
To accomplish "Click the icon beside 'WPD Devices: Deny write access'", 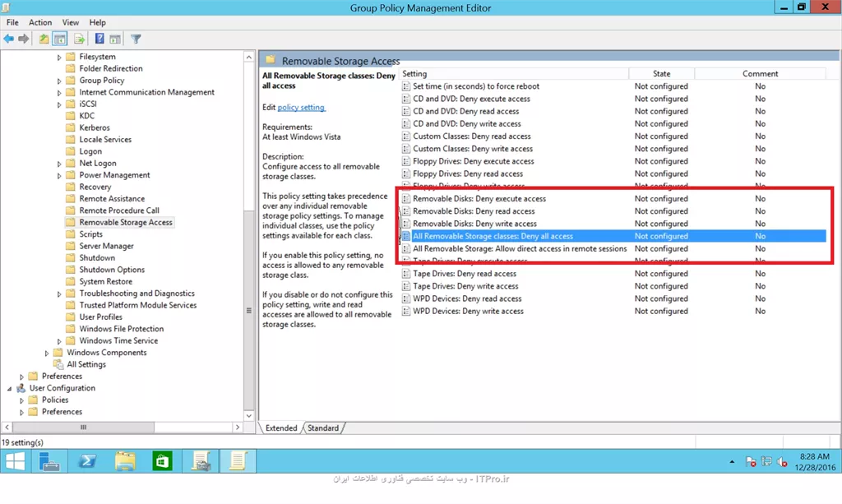I will click(x=406, y=312).
